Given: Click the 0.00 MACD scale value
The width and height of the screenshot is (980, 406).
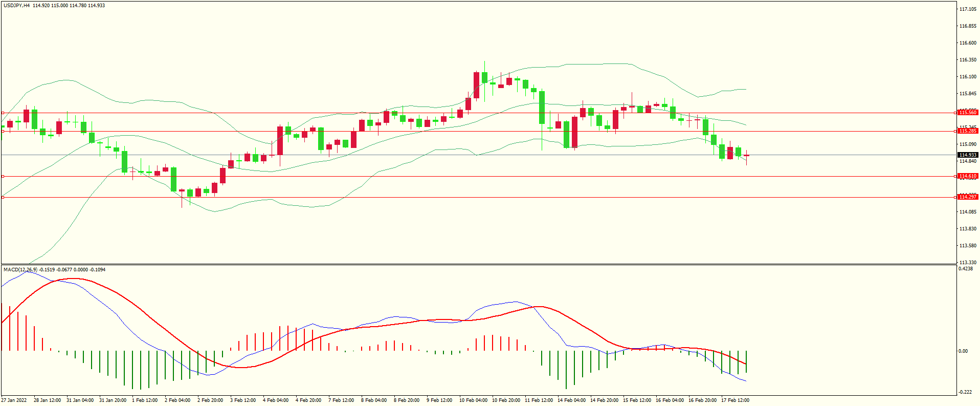Looking at the screenshot, I should pyautogui.click(x=963, y=351).
